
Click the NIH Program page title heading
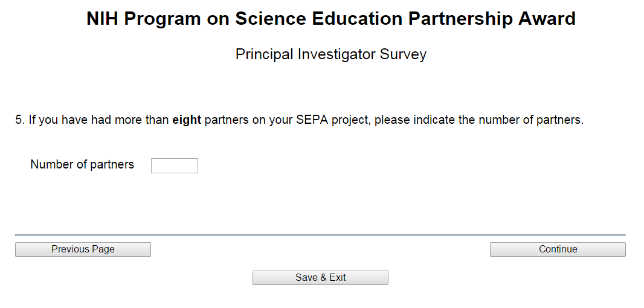[330, 19]
